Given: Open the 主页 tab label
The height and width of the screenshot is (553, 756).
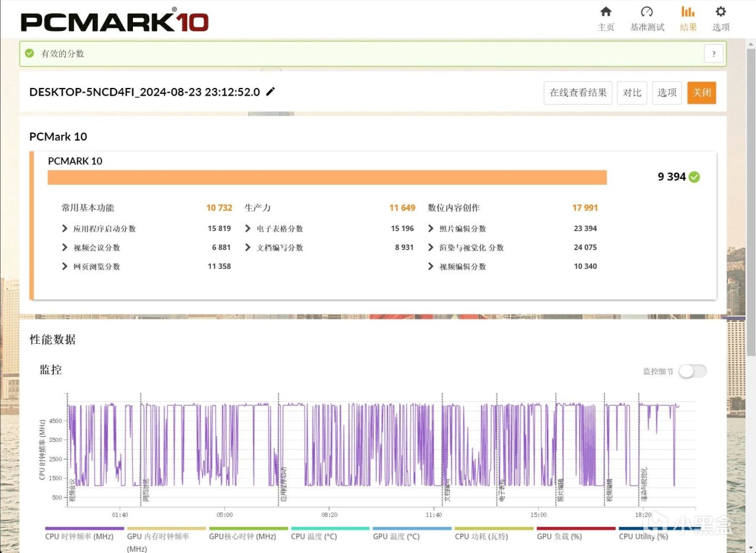Looking at the screenshot, I should (606, 27).
